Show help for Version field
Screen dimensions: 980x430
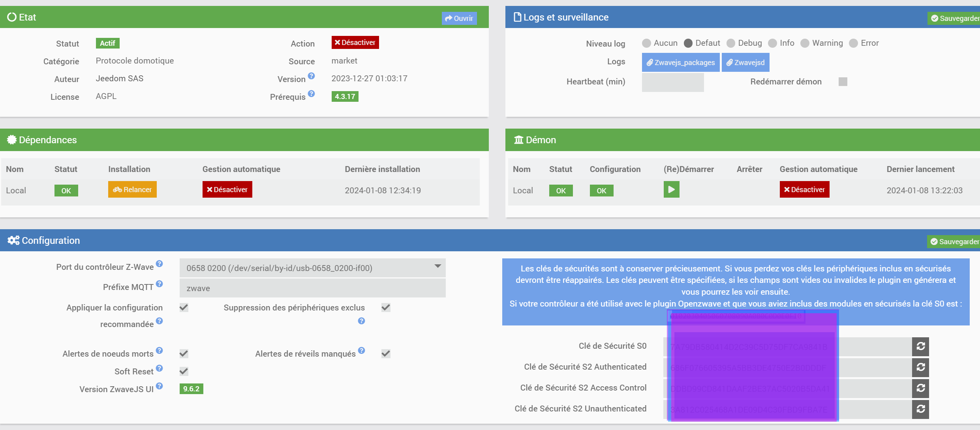311,76
